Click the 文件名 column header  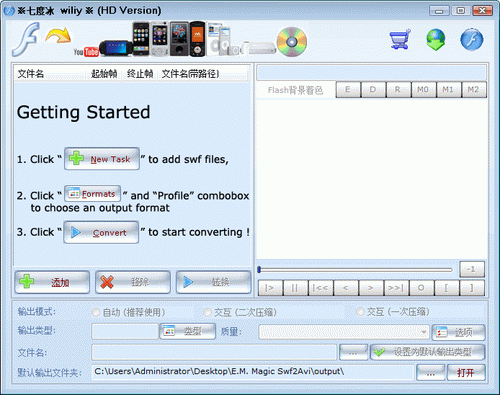click(50, 74)
